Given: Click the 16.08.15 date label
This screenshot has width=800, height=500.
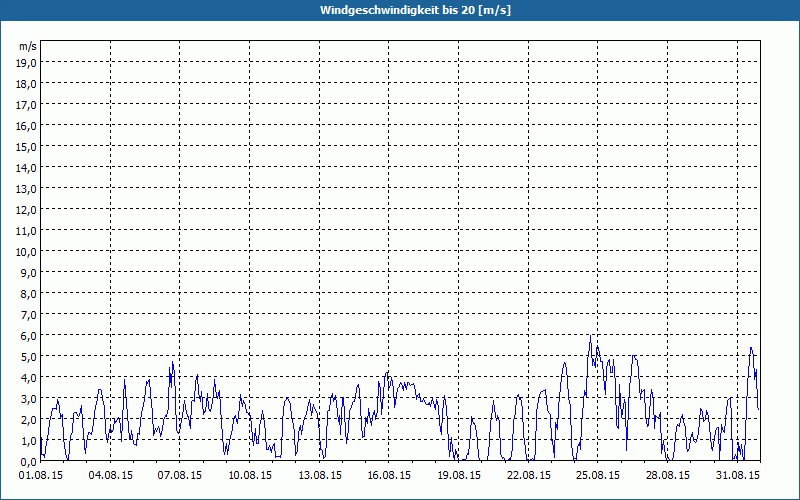Looking at the screenshot, I should (389, 475).
